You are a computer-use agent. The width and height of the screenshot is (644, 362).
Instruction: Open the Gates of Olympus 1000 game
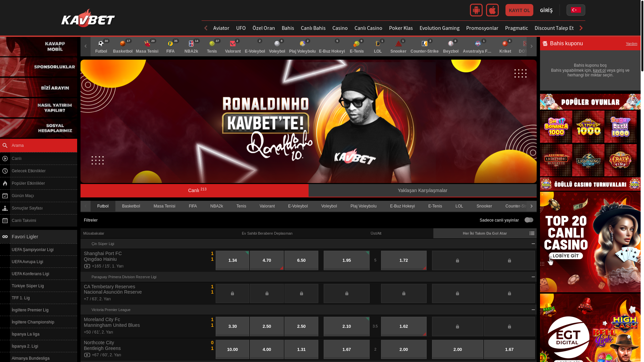[x=588, y=127]
